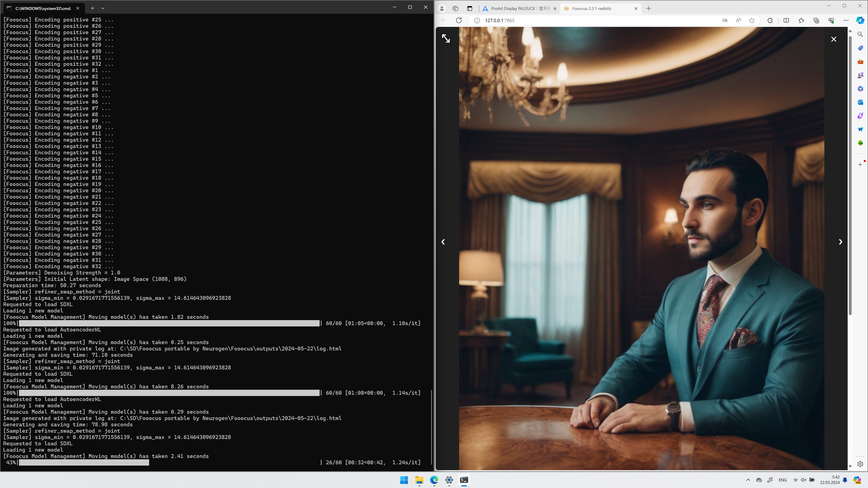Show hidden system tray icons chevron
Image resolution: width=868 pixels, height=488 pixels.
click(748, 480)
